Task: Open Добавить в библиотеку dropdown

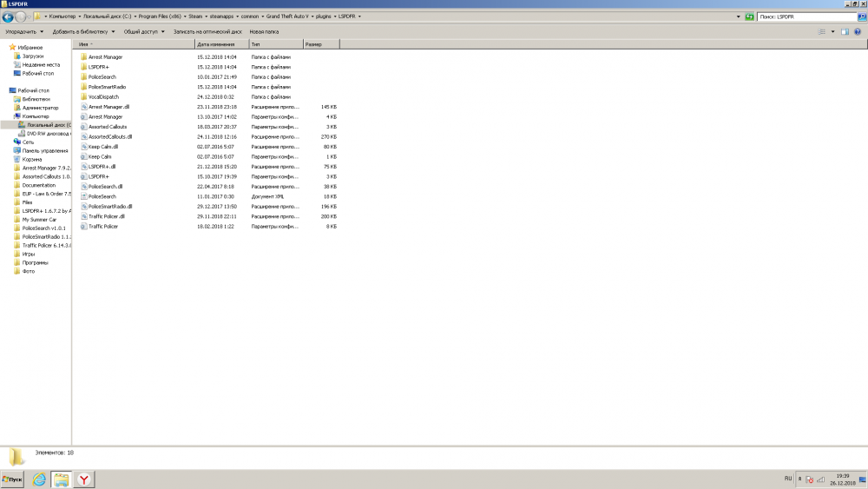Action: point(83,31)
